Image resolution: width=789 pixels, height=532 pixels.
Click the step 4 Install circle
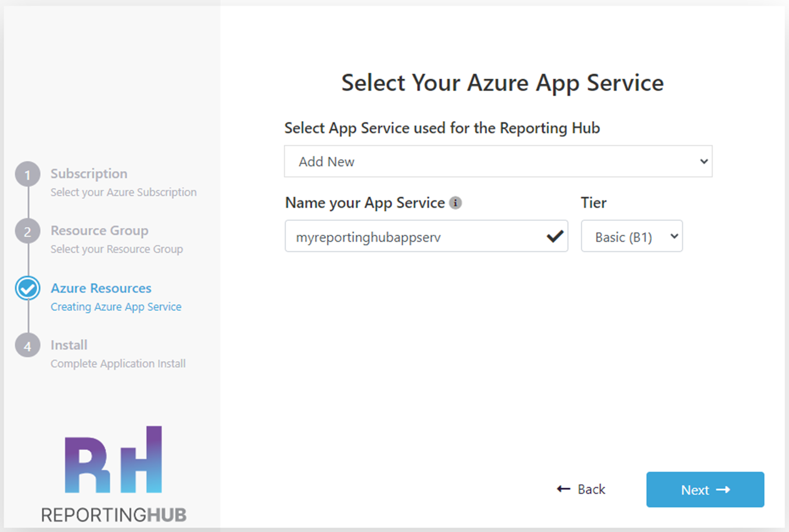tap(27, 345)
